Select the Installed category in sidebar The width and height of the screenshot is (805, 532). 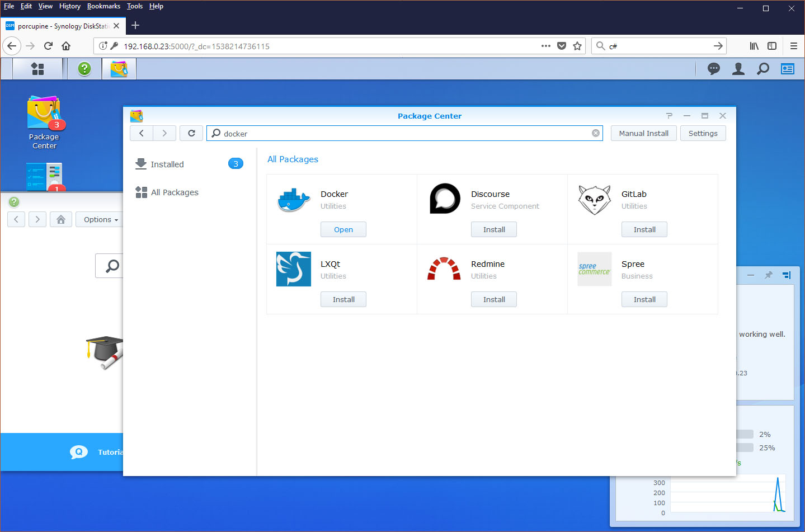[190, 164]
